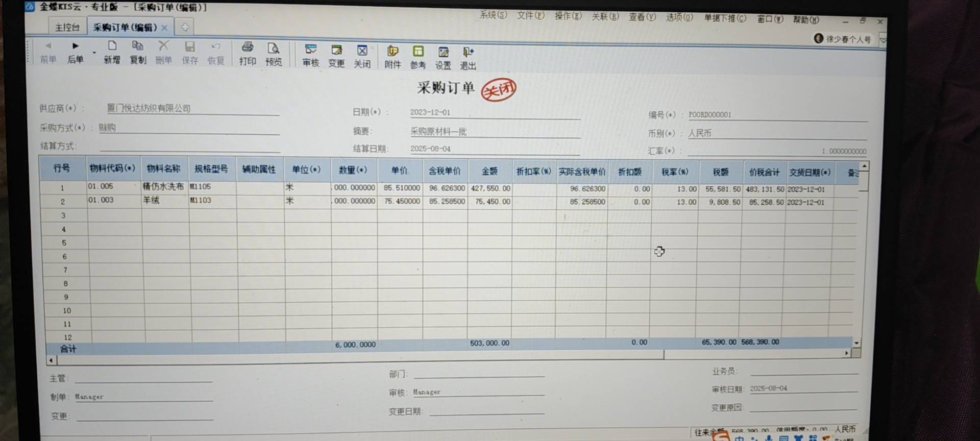The height and width of the screenshot is (441, 980).
Task: Click the 税率(%) column header
Action: pos(675,173)
